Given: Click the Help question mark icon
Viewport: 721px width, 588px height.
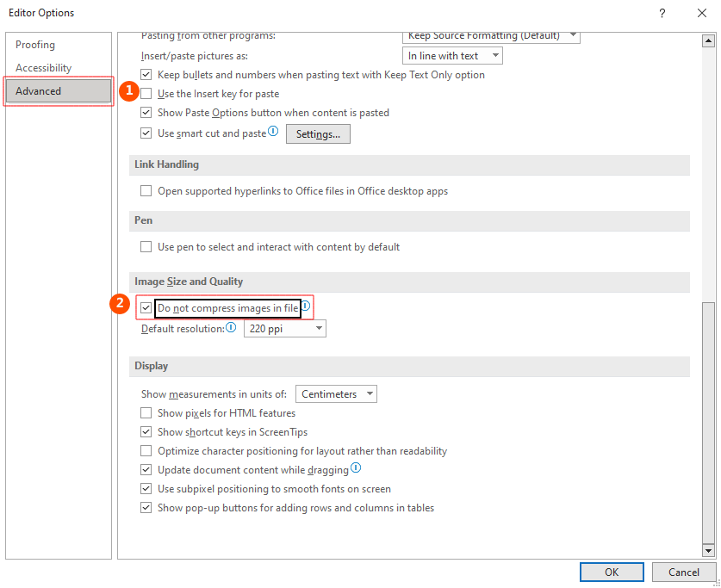Looking at the screenshot, I should click(x=662, y=13).
